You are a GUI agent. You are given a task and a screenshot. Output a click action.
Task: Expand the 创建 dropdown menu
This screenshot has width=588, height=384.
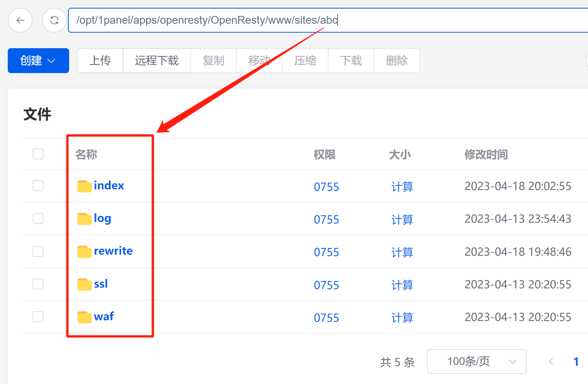point(38,61)
